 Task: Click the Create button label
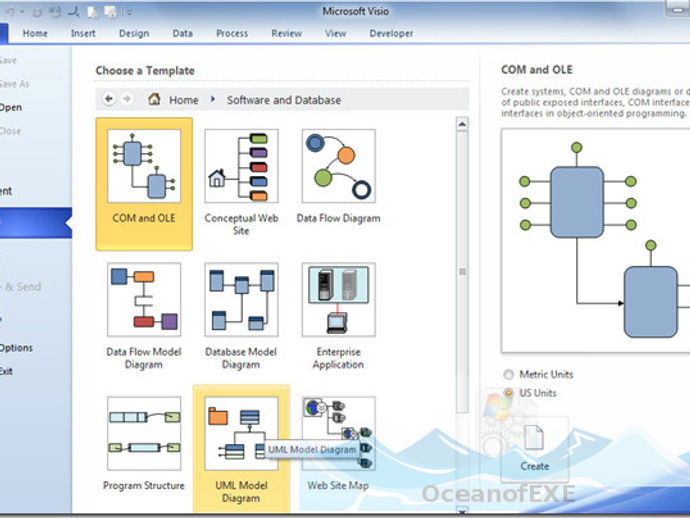[x=535, y=466]
